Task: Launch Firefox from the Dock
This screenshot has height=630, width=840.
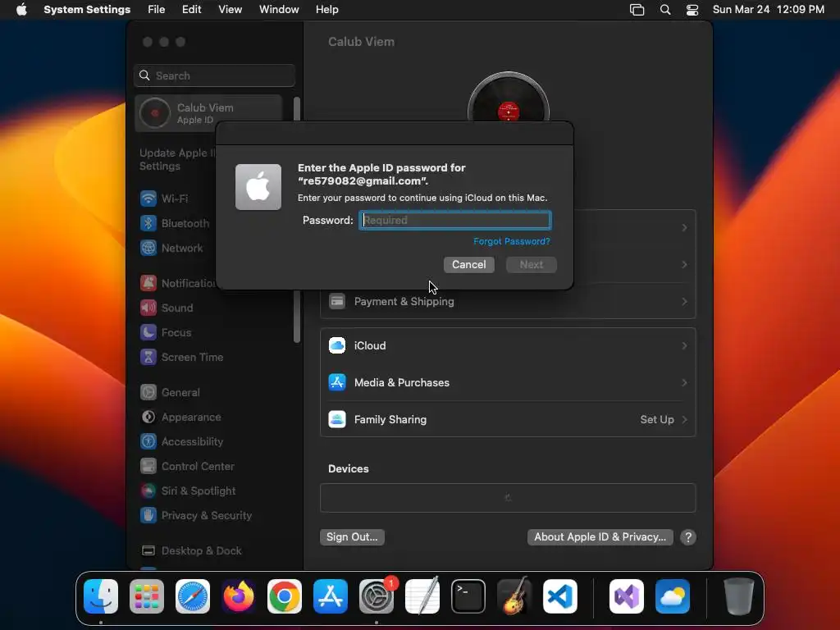Action: click(x=239, y=596)
